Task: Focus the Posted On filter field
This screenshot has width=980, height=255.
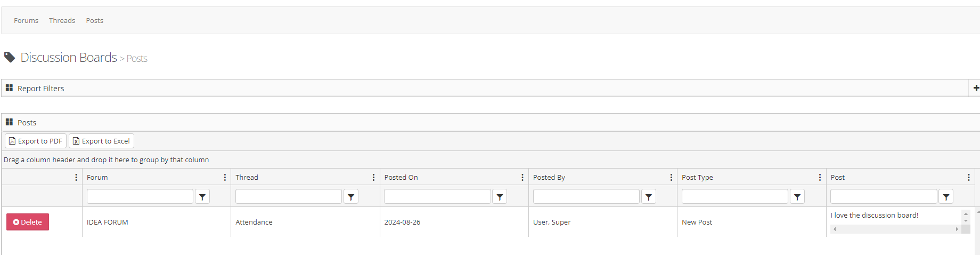Action: click(x=437, y=197)
